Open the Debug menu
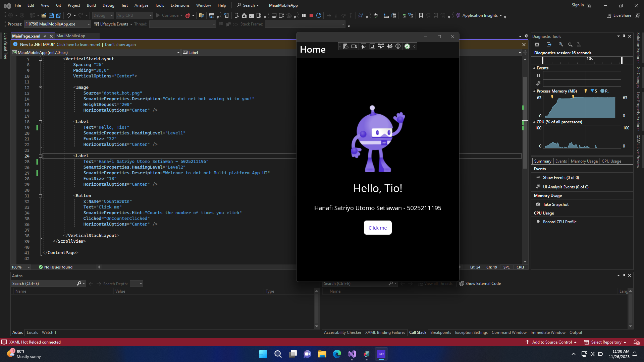This screenshot has height=362, width=644. 108,5
